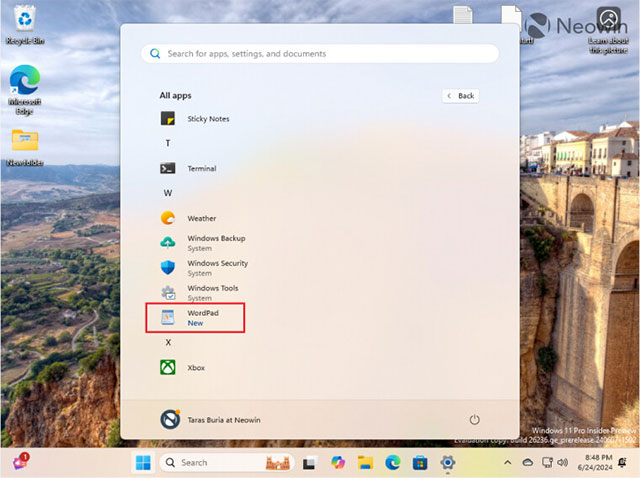Click the Windows Start button

(x=143, y=462)
